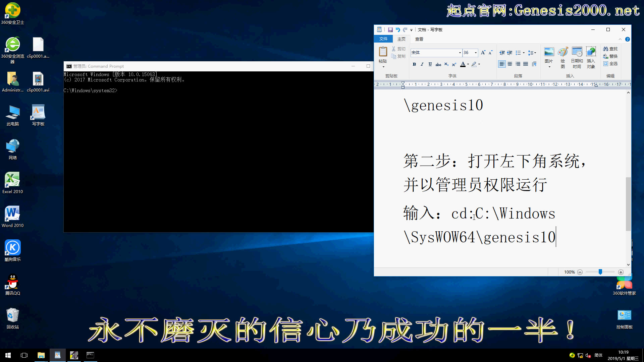The height and width of the screenshot is (362, 644).
Task: Click the Replace 替换 button
Action: pos(610,56)
